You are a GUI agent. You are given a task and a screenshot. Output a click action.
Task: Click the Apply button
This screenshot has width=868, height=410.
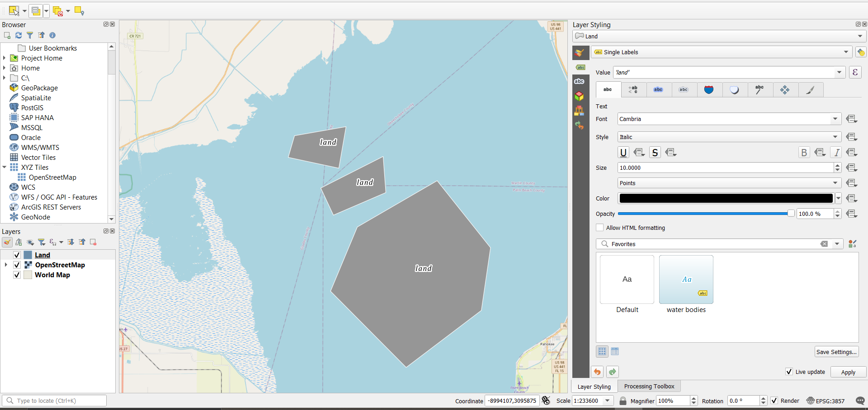click(848, 372)
